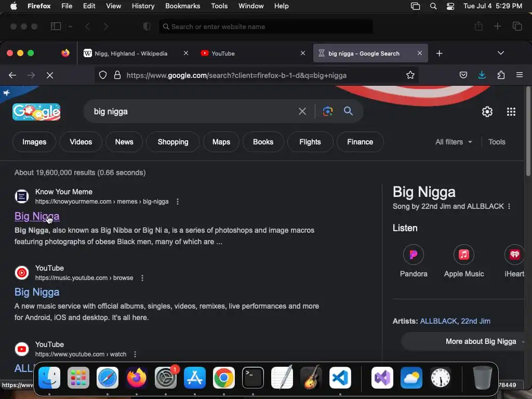Open the ALLBLACK artist link
Screen dimensions: 532x399
click(x=438, y=321)
